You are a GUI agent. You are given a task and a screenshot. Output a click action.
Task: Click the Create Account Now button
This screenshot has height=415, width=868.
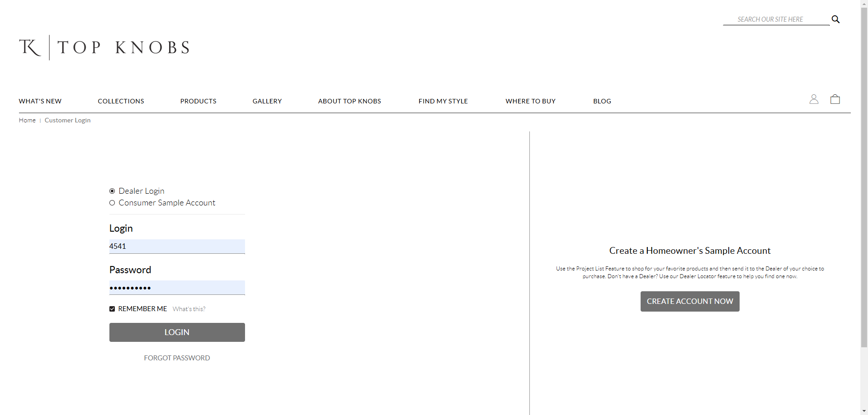pos(690,301)
